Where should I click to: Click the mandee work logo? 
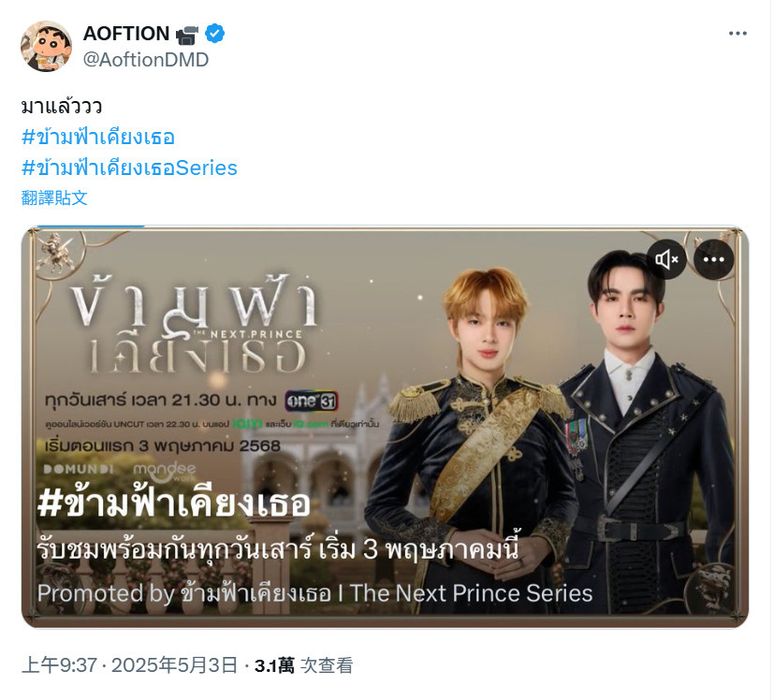[x=165, y=472]
